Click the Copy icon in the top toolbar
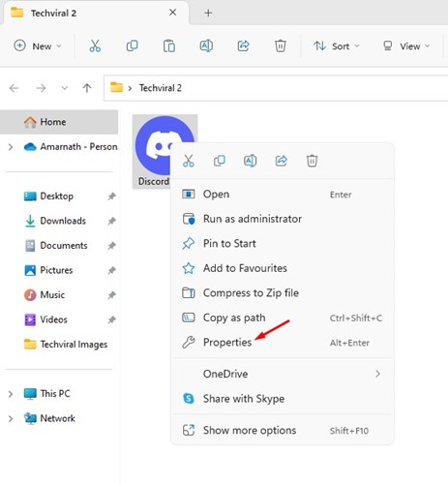This screenshot has height=484, width=448. click(x=132, y=45)
